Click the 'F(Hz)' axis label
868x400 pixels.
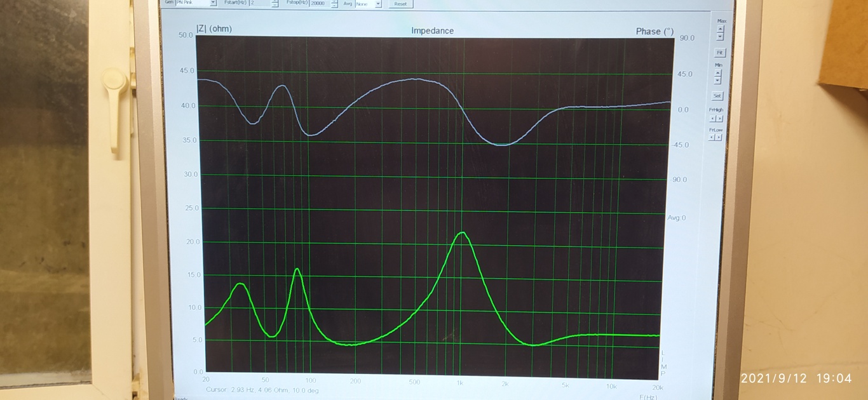(649, 397)
